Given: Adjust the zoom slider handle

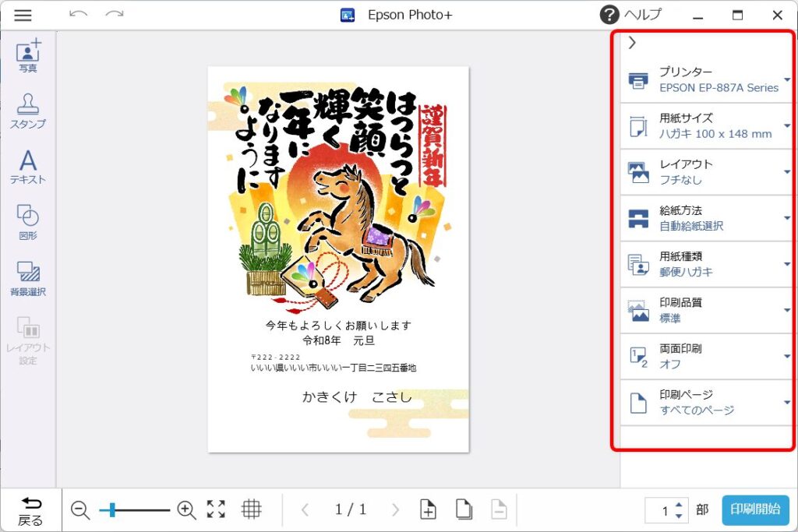Looking at the screenshot, I should coord(112,509).
